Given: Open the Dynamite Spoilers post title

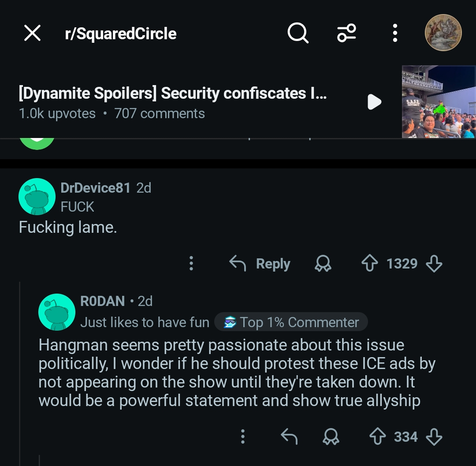Looking at the screenshot, I should [173, 93].
